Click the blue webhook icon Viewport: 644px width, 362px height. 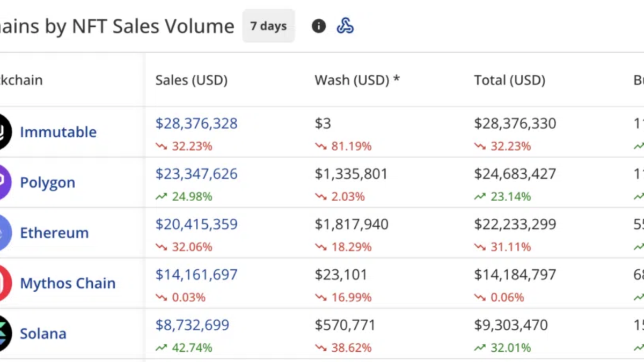tap(345, 26)
